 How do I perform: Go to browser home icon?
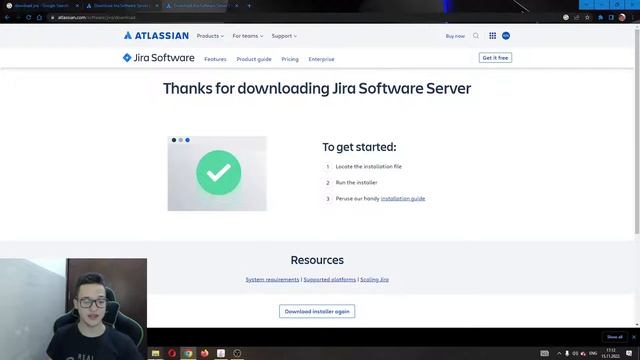click(x=39, y=18)
